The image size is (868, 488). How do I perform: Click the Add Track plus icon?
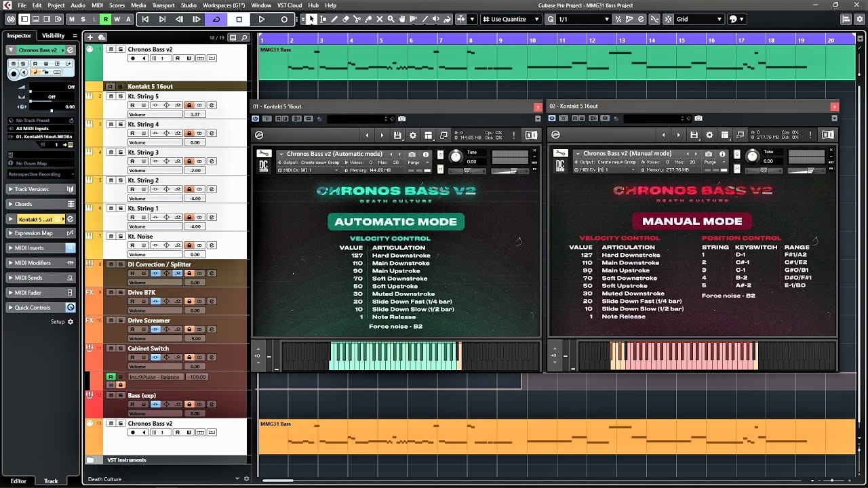pos(91,37)
